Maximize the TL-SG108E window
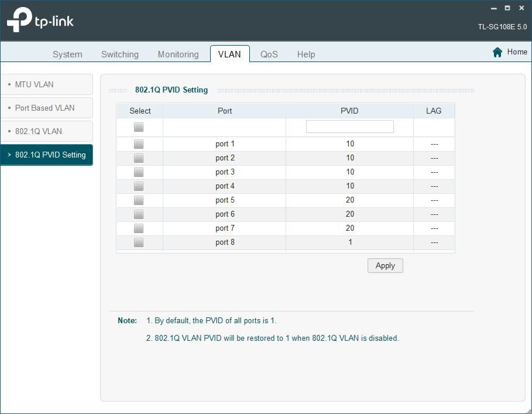 pos(507,8)
